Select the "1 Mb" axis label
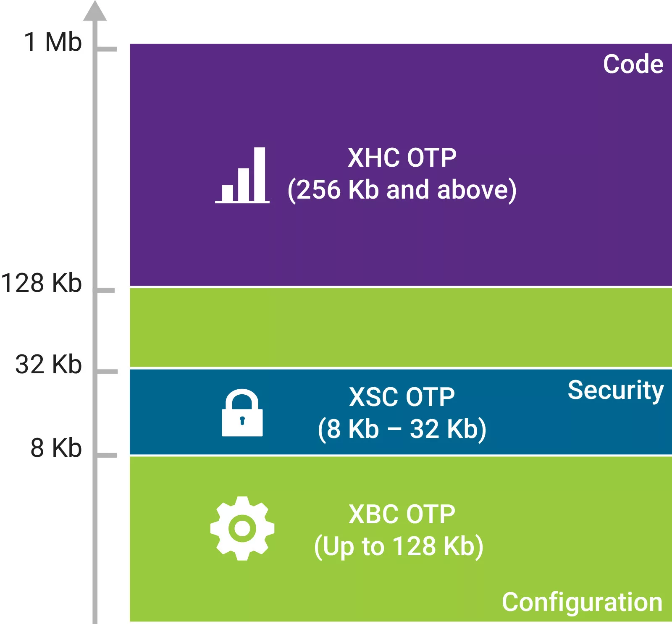672x624 pixels. [x=53, y=42]
